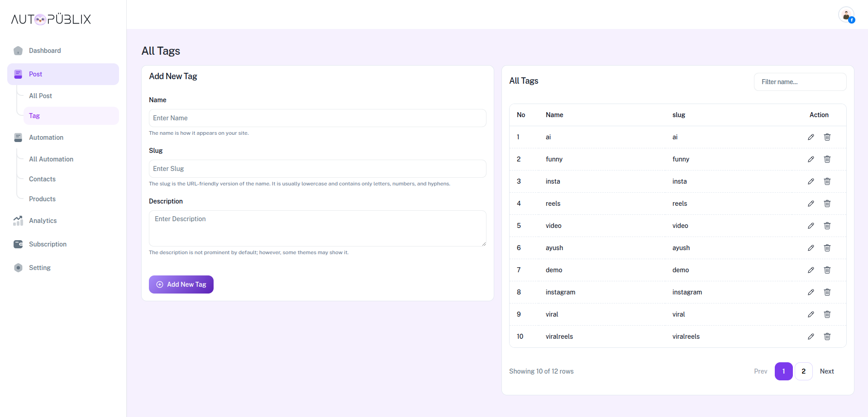Delete the 'viralreels' tag
The width and height of the screenshot is (868, 417).
pyautogui.click(x=827, y=336)
